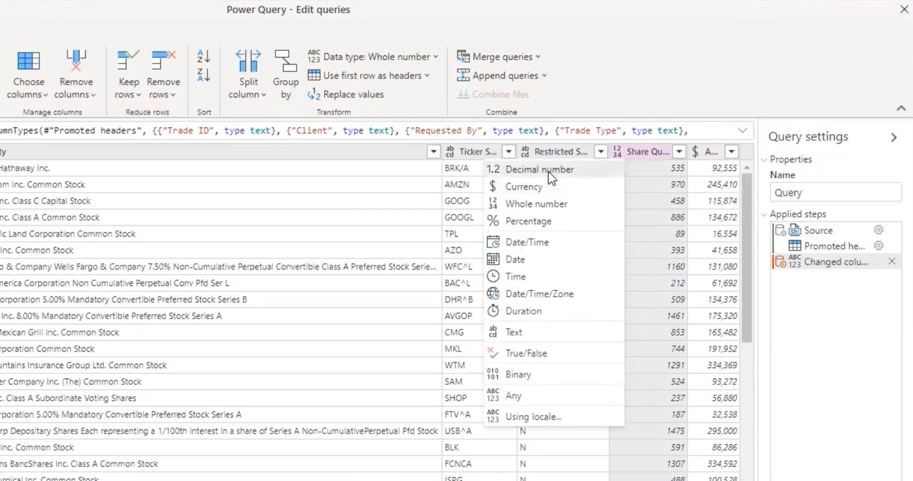The width and height of the screenshot is (913, 481).
Task: Expand the formula bar chevron
Action: tap(742, 130)
